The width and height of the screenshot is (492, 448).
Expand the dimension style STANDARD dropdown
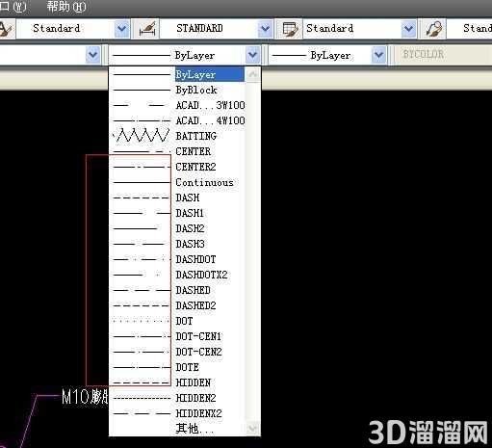[266, 29]
